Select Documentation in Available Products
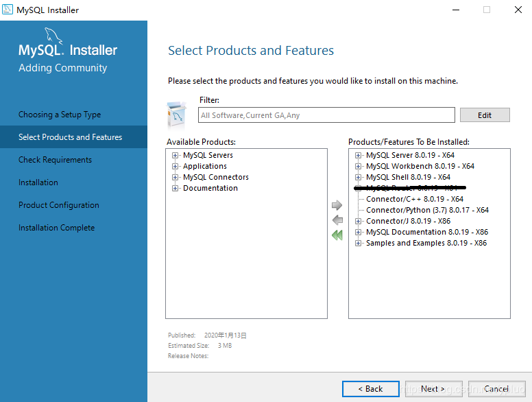Viewport: 532px width, 402px height. click(210, 188)
